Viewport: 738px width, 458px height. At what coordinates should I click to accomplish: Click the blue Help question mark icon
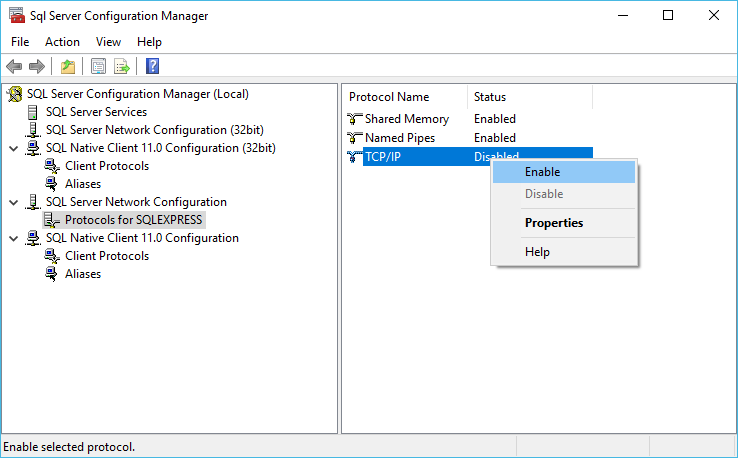(x=152, y=66)
